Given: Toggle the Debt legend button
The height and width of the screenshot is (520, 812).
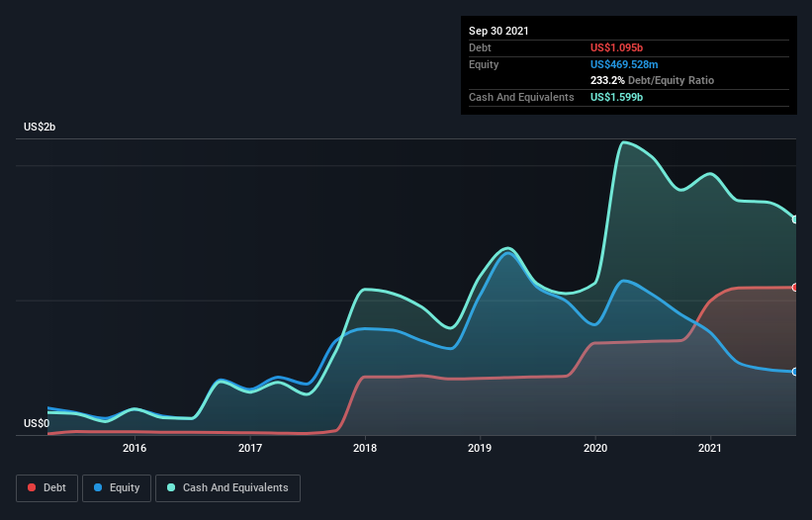Looking at the screenshot, I should coord(46,488).
